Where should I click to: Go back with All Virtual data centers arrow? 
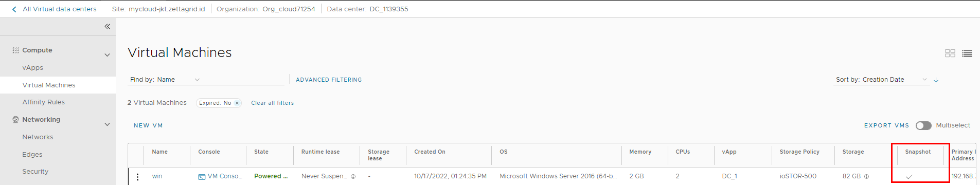pos(14,9)
